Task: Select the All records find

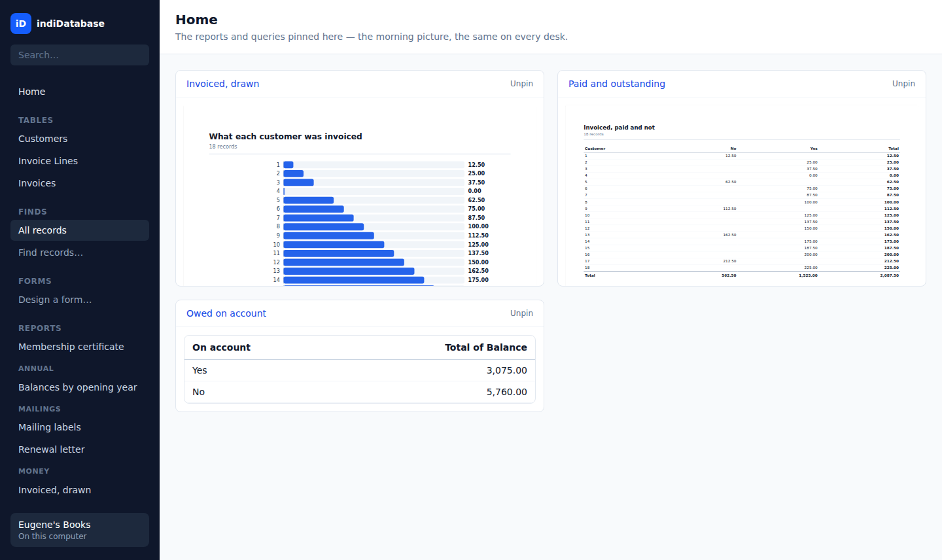Action: tap(80, 230)
